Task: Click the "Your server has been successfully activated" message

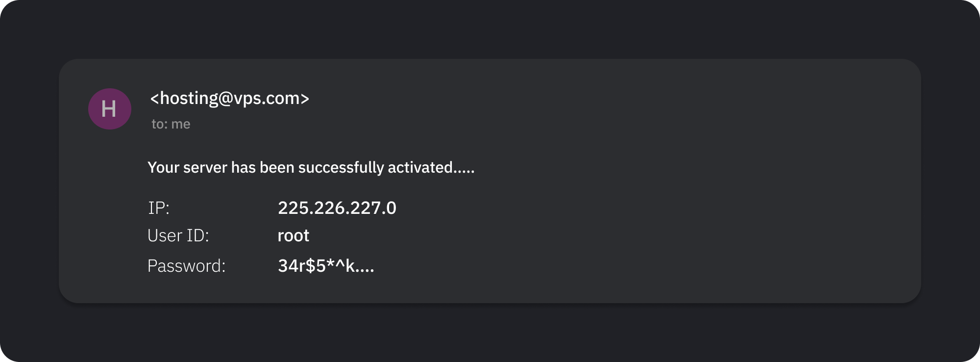Action: click(311, 168)
